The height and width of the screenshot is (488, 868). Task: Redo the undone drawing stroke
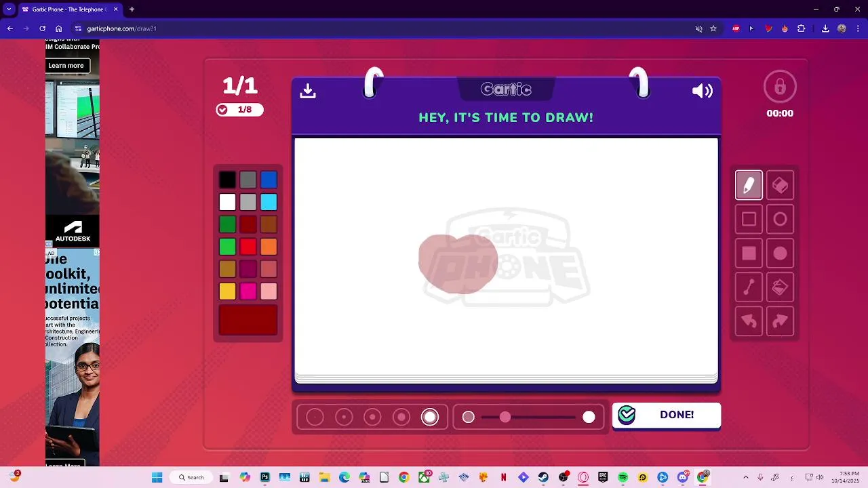(x=780, y=321)
